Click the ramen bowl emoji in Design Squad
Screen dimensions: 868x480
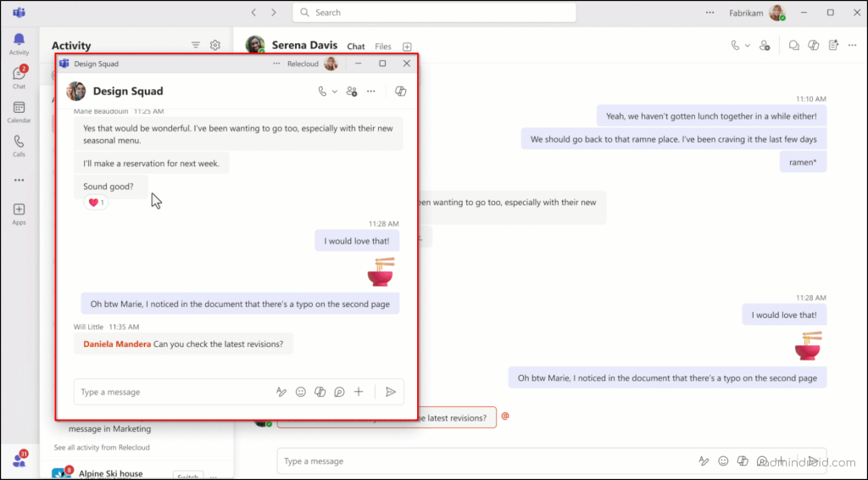click(381, 271)
